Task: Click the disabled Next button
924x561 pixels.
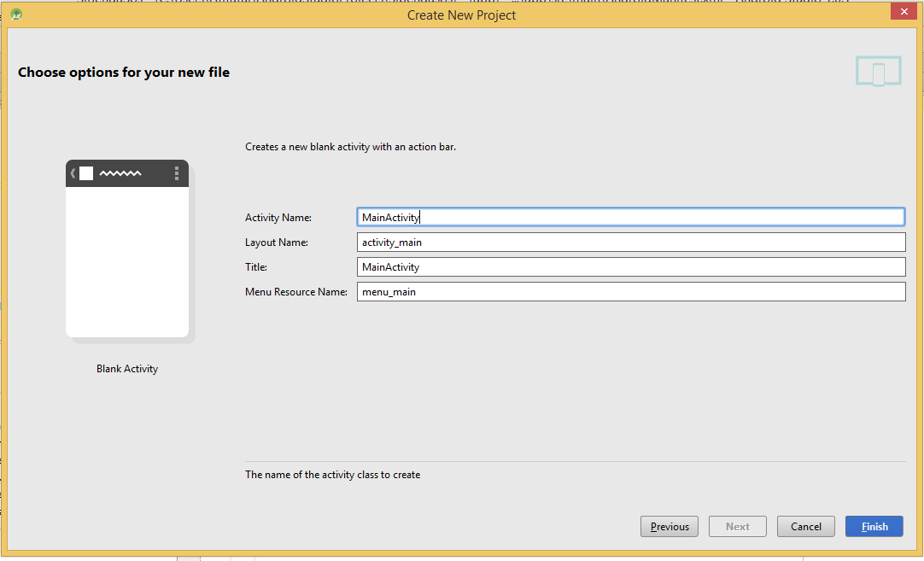Action: point(737,526)
